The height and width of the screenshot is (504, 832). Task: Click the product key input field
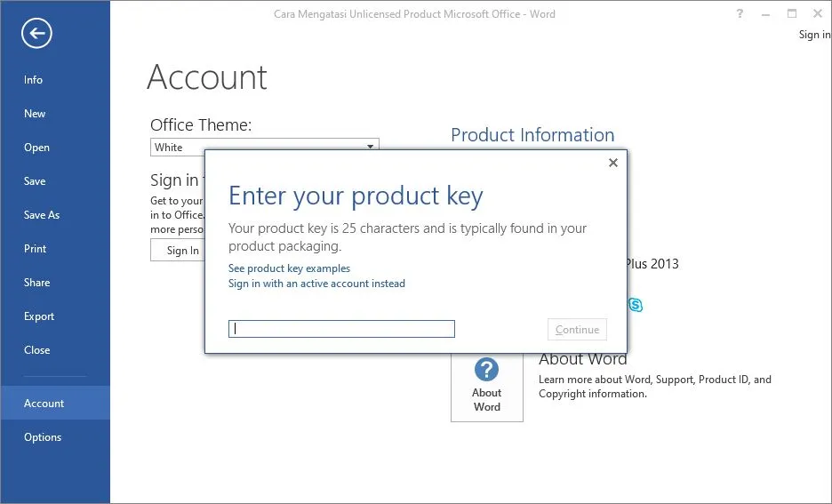[x=341, y=329]
